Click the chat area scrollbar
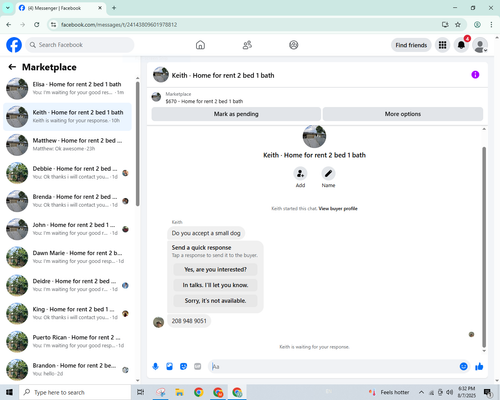 coord(484,247)
